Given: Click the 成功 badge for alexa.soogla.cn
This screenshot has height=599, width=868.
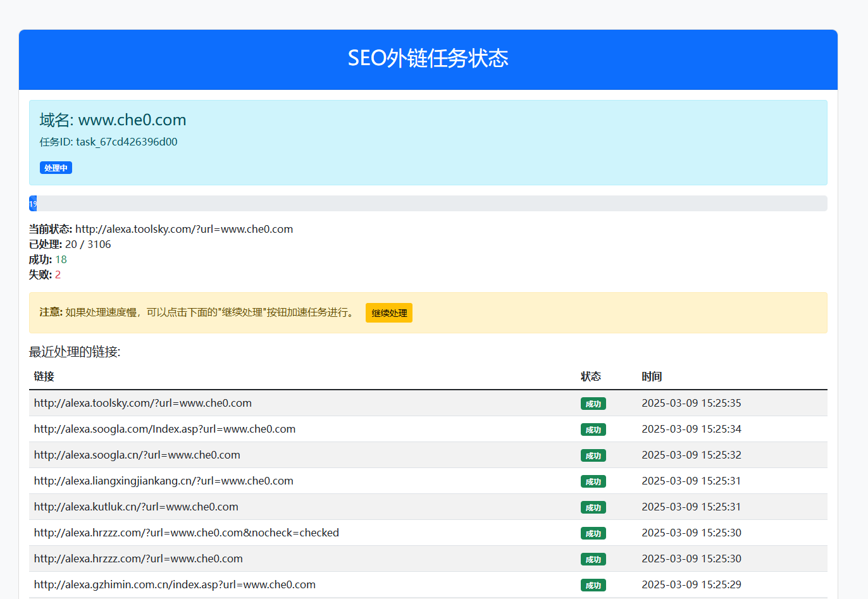Looking at the screenshot, I should (x=593, y=455).
